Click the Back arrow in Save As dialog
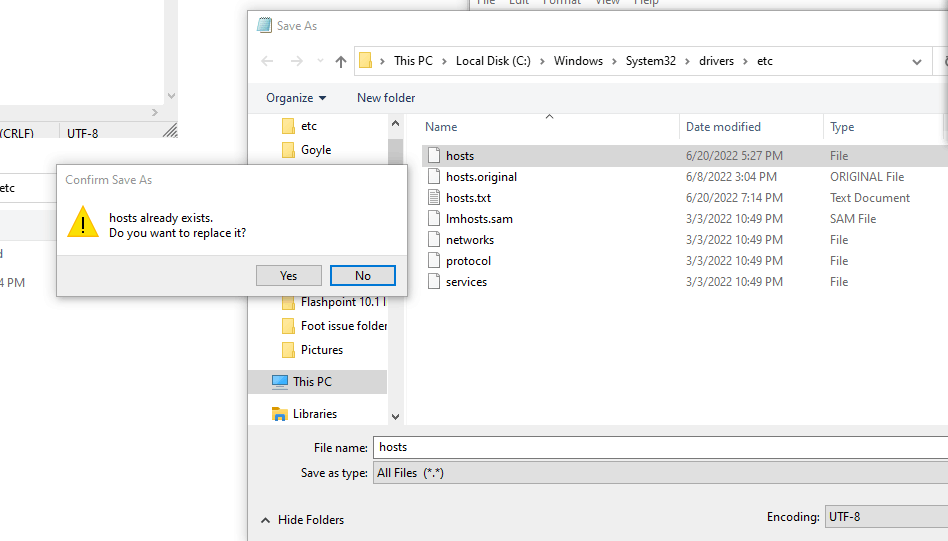The image size is (948, 541). (267, 61)
